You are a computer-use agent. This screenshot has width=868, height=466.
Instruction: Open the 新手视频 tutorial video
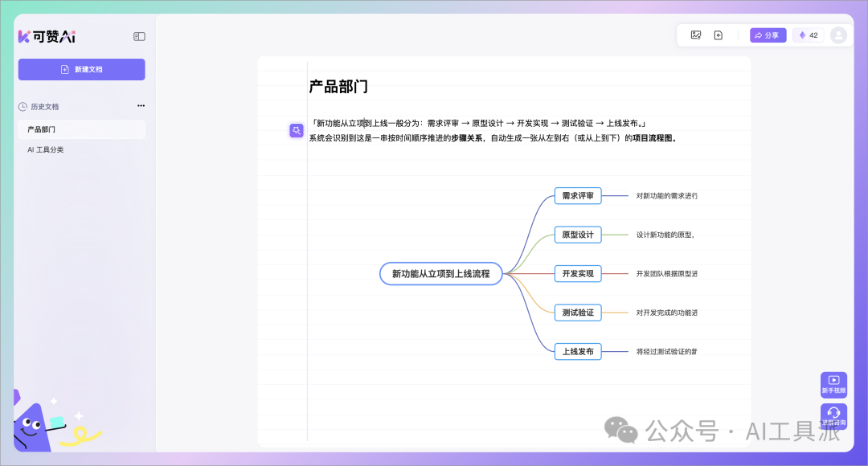[x=833, y=384]
